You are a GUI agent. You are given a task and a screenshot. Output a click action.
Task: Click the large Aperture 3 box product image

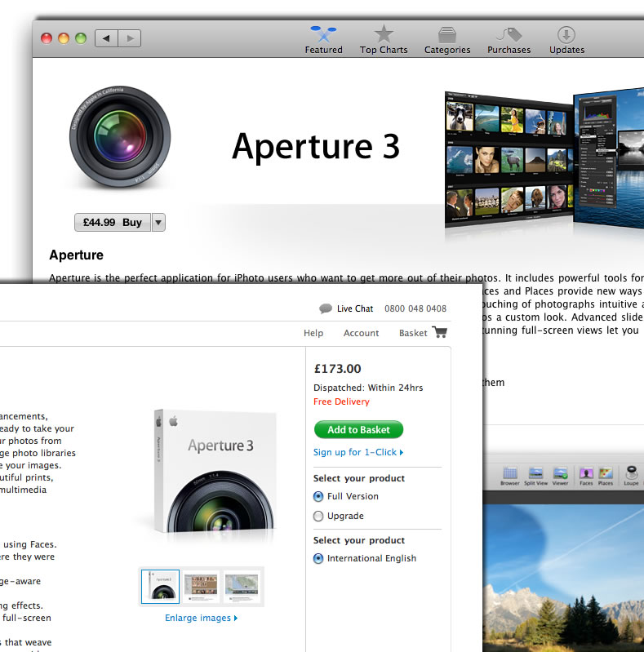(x=215, y=471)
